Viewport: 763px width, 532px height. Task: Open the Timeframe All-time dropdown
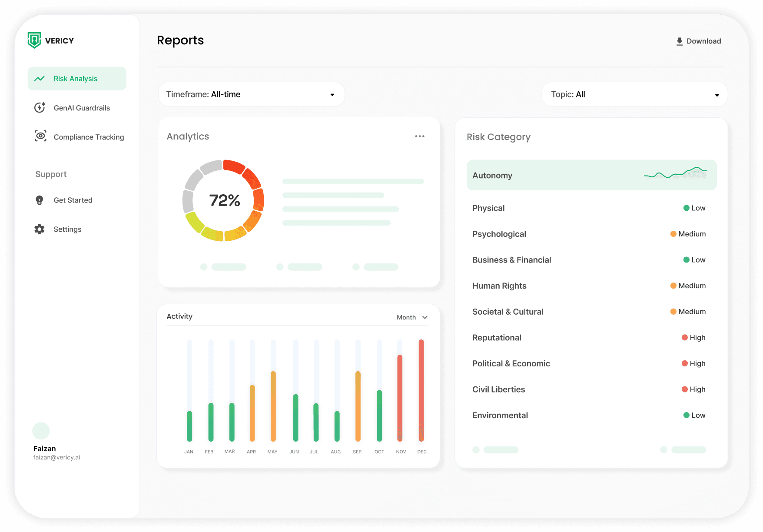click(x=251, y=94)
